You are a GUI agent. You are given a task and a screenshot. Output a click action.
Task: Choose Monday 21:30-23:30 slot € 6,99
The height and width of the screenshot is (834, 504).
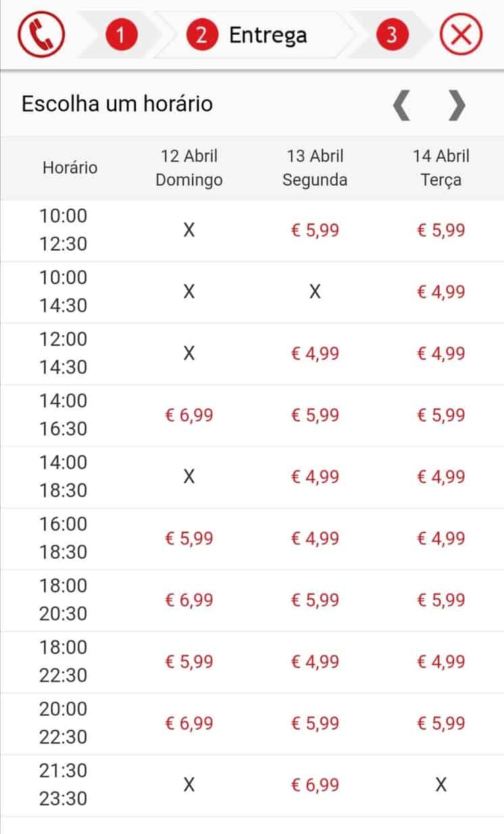[315, 785]
